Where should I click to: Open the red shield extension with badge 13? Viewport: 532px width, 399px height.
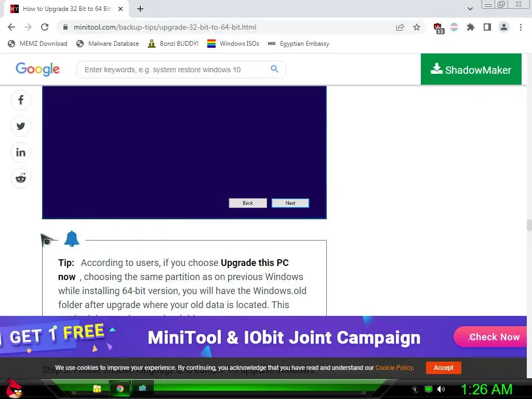(438, 28)
